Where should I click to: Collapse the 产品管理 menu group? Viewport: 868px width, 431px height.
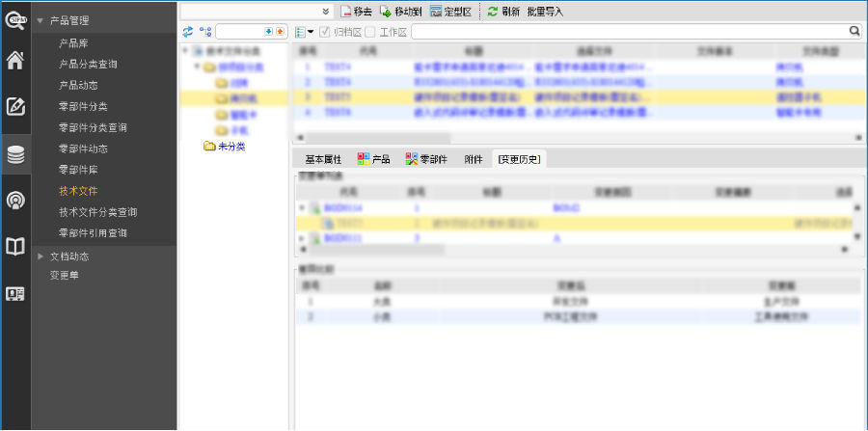[40, 20]
